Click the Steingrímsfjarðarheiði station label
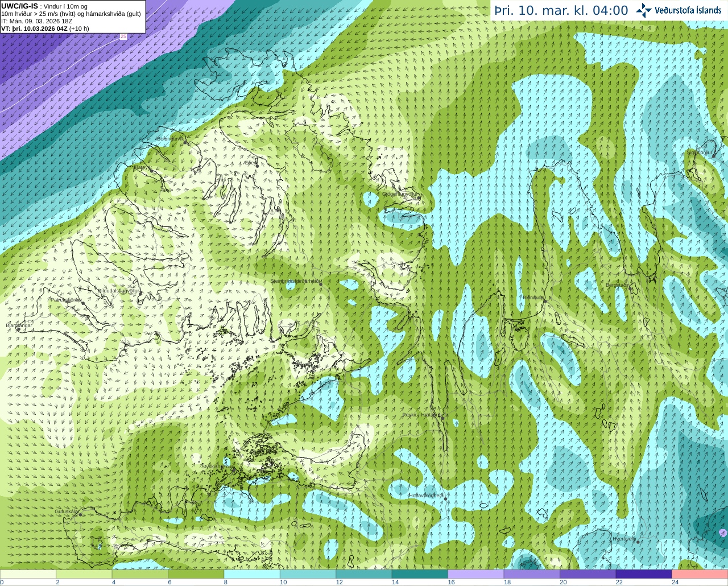This screenshot has height=586, width=728. point(295,281)
